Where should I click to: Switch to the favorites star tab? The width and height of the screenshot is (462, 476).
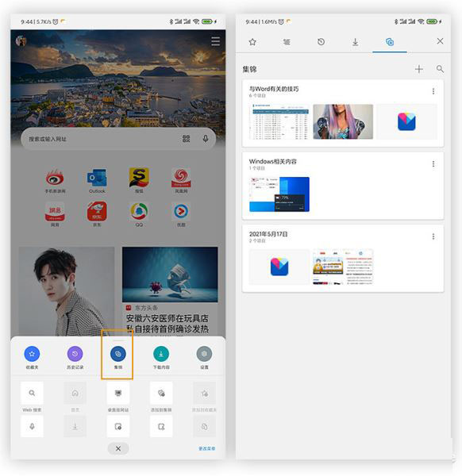coord(252,42)
